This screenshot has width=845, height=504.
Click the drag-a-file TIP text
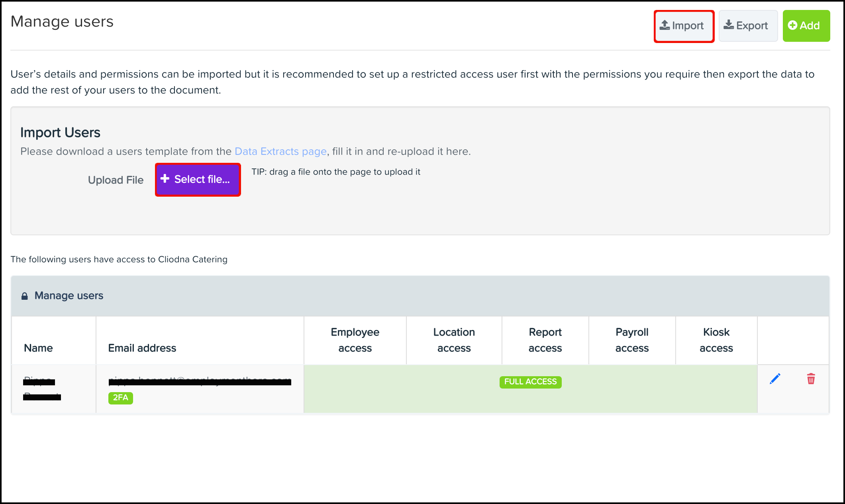point(336,172)
